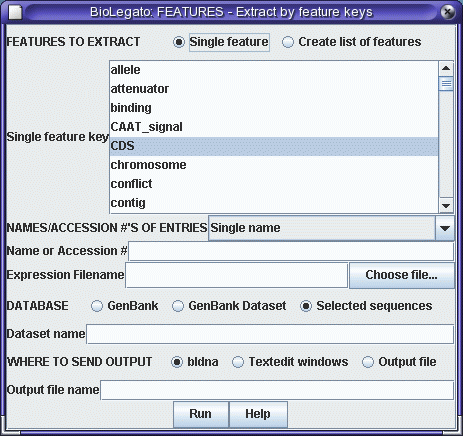Select Create list of features option

(x=287, y=42)
